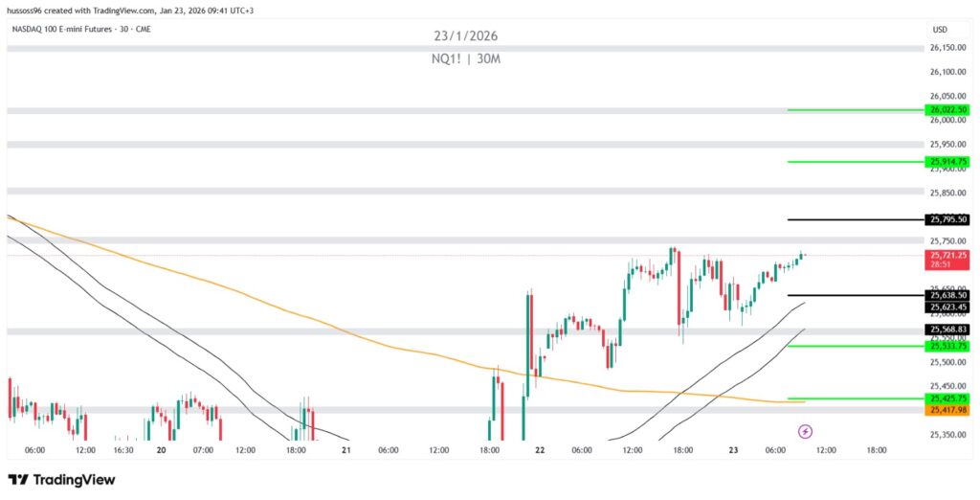Click the NQ1! | 30M chart heading
980x500 pixels.
point(465,58)
